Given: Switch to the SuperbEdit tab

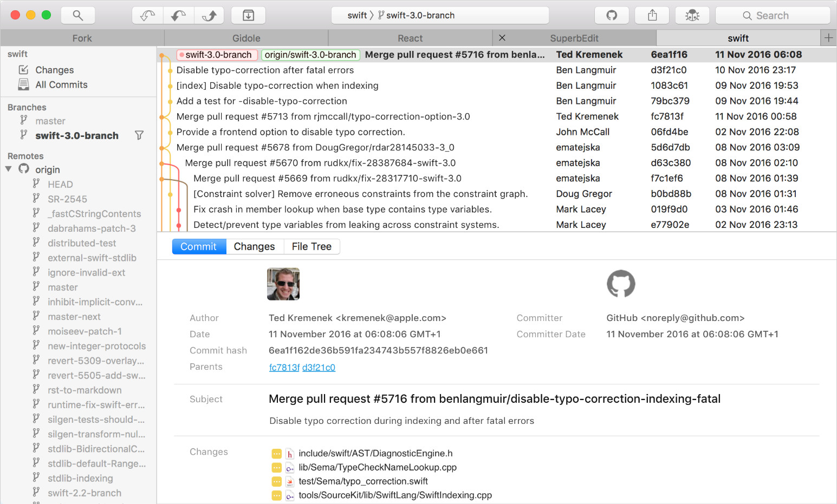Looking at the screenshot, I should pos(574,38).
